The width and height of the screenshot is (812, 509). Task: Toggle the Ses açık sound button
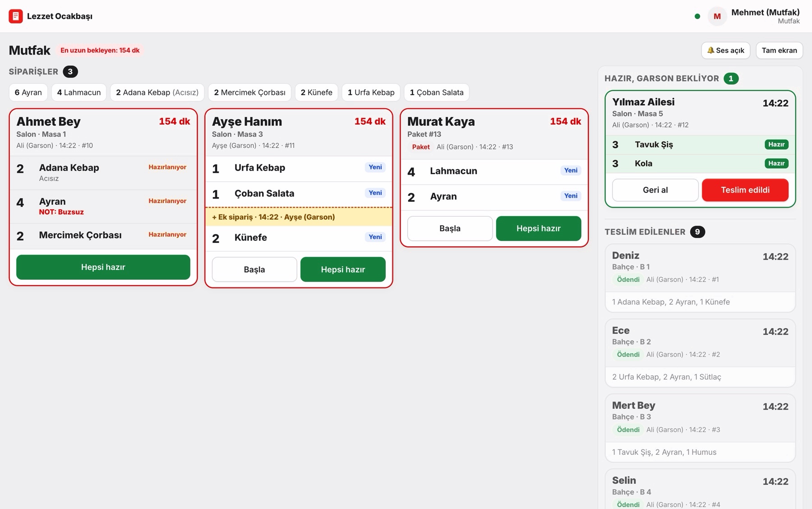click(725, 51)
